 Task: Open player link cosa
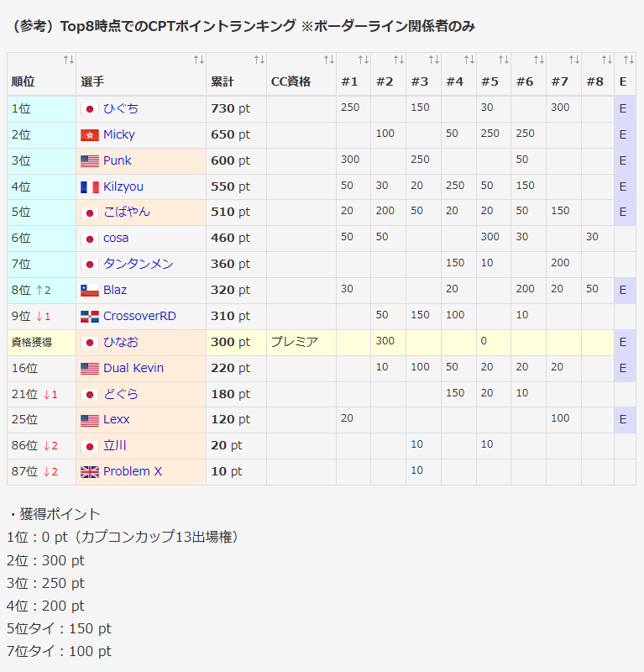[x=116, y=238]
